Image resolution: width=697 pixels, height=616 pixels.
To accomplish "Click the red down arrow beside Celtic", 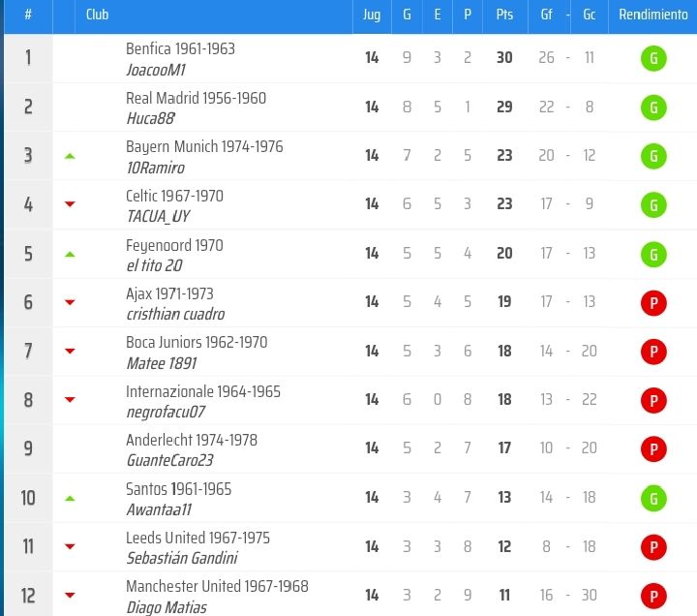I will [x=70, y=204].
